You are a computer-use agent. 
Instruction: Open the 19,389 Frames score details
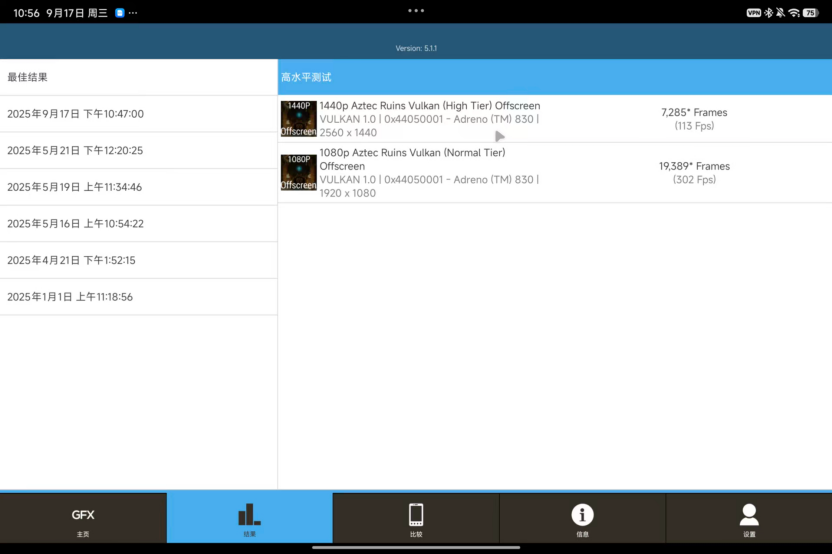[694, 166]
